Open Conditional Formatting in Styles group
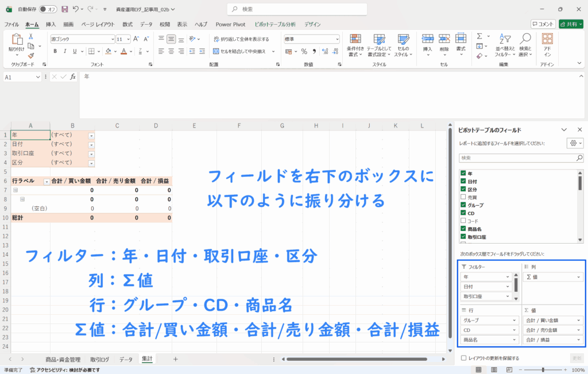This screenshot has height=374, width=588. pos(355,44)
